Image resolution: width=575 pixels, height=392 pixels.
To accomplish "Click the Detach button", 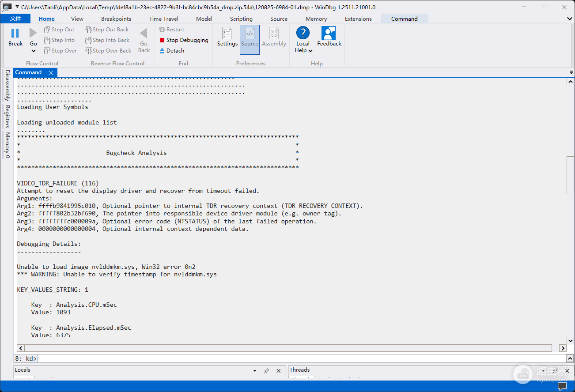I will pyautogui.click(x=172, y=51).
